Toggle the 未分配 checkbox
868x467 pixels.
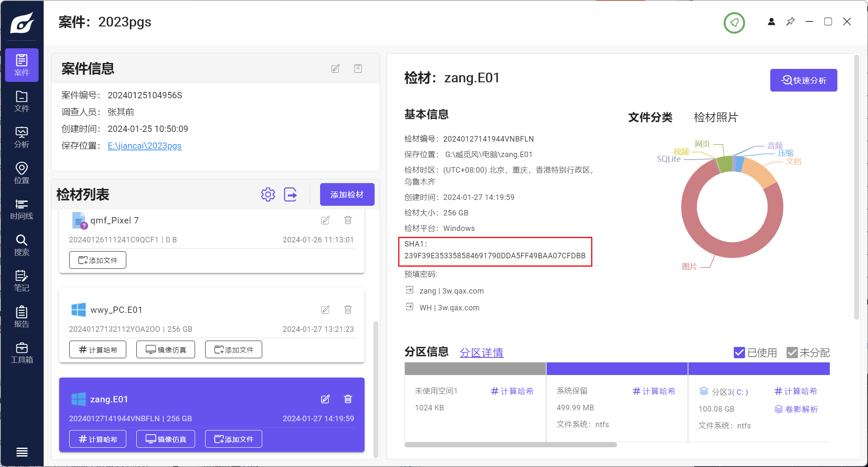tap(792, 352)
